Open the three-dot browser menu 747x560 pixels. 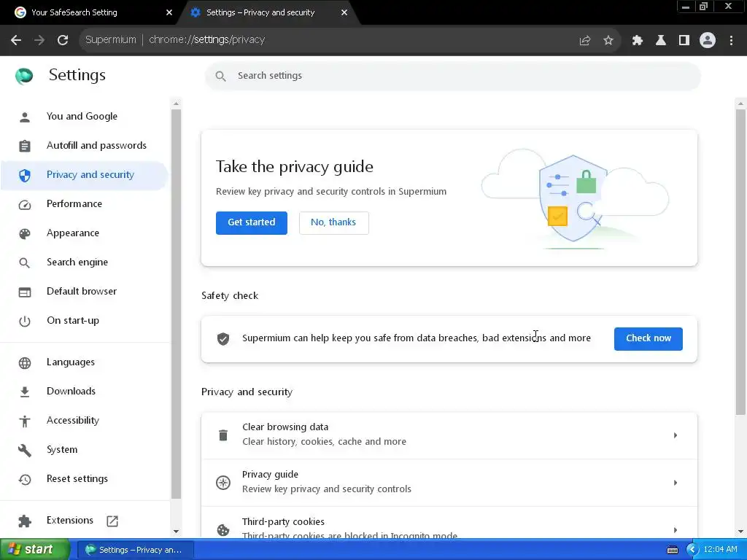tap(731, 41)
